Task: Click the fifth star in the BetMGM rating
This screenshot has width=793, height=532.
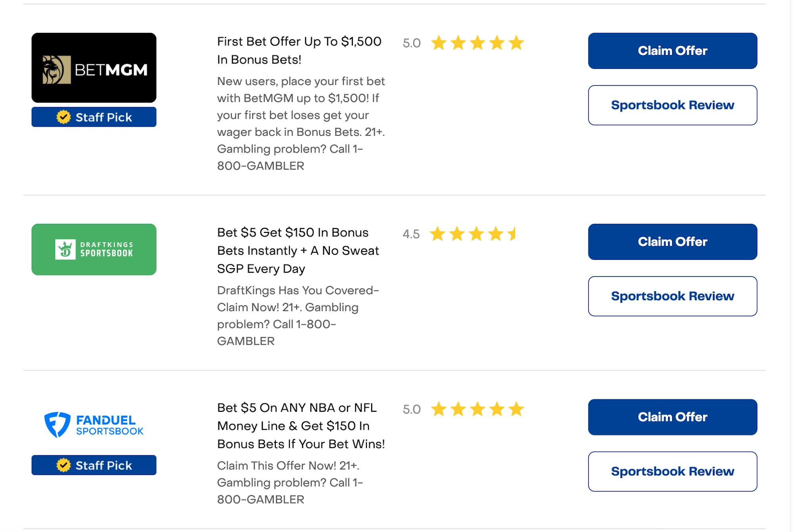Action: [x=516, y=43]
